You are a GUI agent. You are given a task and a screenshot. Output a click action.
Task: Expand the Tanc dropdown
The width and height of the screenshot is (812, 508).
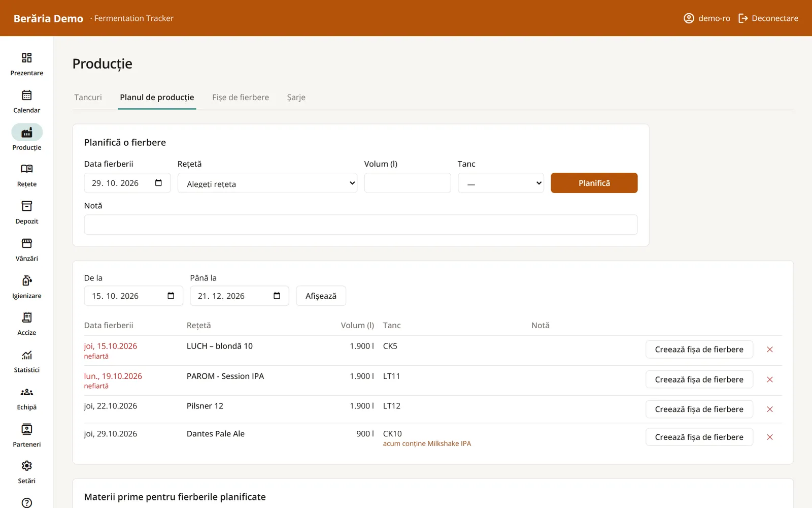(501, 183)
